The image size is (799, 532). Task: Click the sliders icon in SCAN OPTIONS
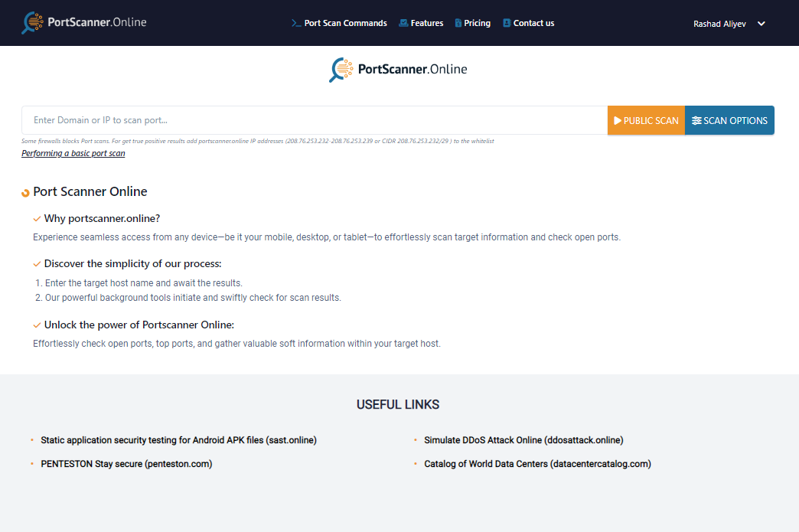coord(696,121)
